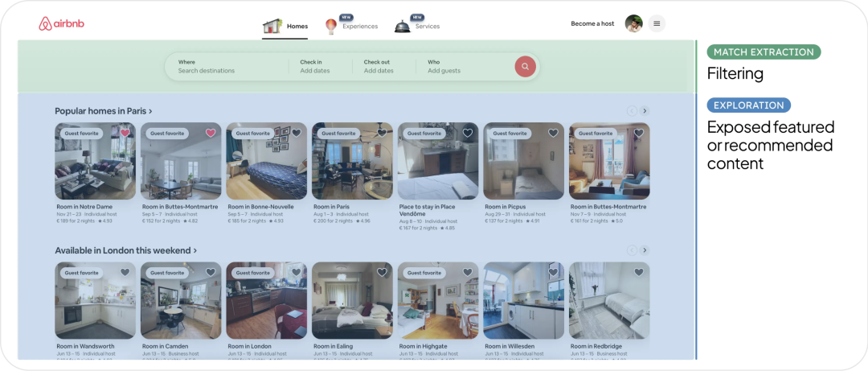Open the user profile avatar
868x371 pixels.
point(633,24)
